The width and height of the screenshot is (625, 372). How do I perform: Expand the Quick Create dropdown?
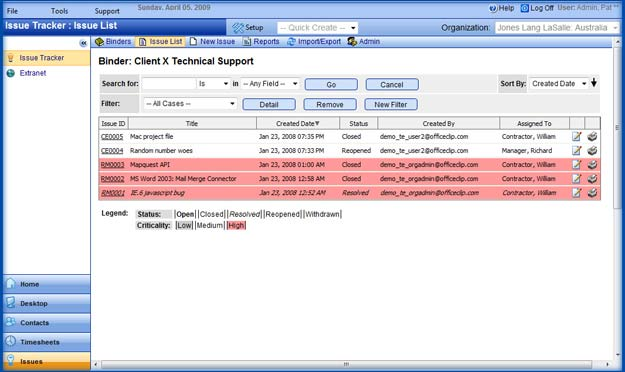(317, 28)
